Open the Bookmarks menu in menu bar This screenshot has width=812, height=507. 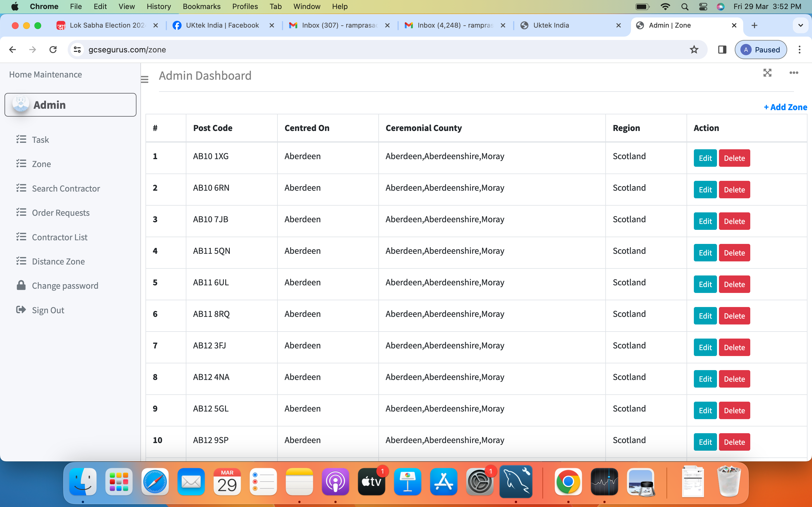tap(201, 6)
